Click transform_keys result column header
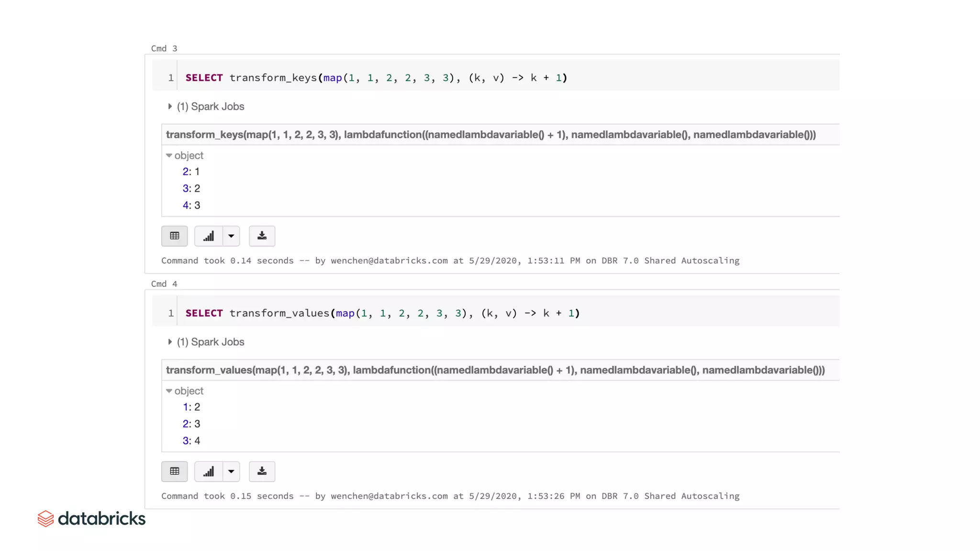The width and height of the screenshot is (980, 551). pyautogui.click(x=490, y=134)
